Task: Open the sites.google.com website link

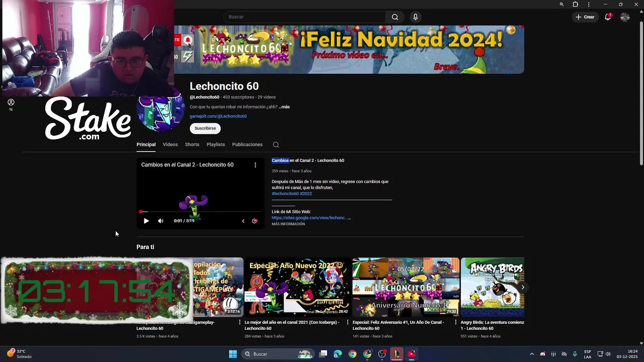Action: point(311,218)
